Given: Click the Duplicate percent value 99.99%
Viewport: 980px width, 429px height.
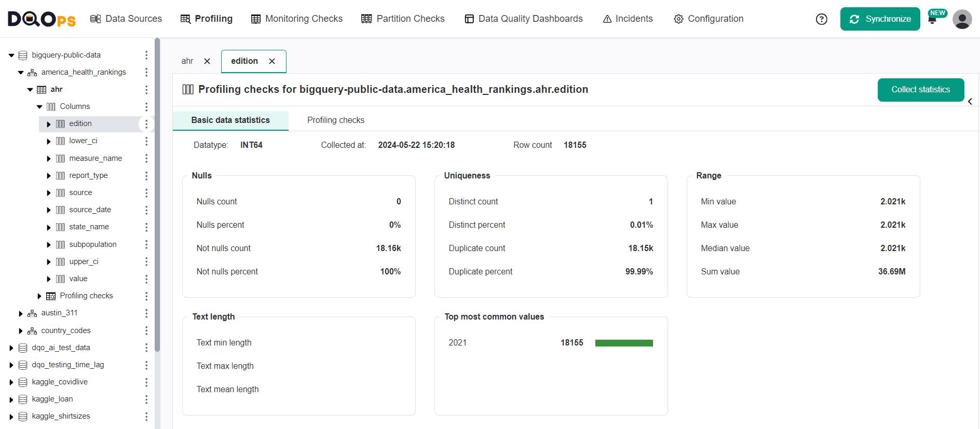Looking at the screenshot, I should (639, 271).
